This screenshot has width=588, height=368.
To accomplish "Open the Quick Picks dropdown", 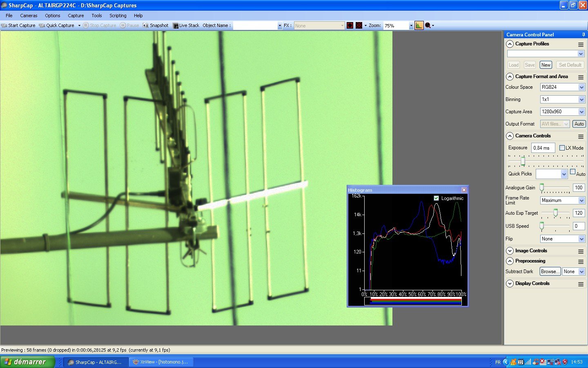I will pyautogui.click(x=564, y=174).
